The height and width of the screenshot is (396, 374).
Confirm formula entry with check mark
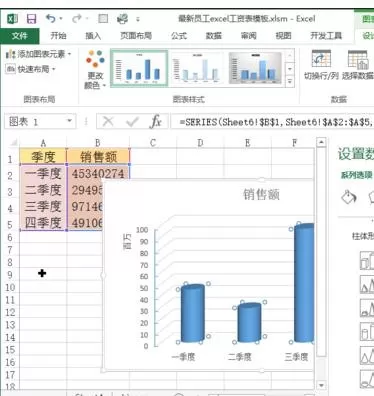click(x=132, y=122)
